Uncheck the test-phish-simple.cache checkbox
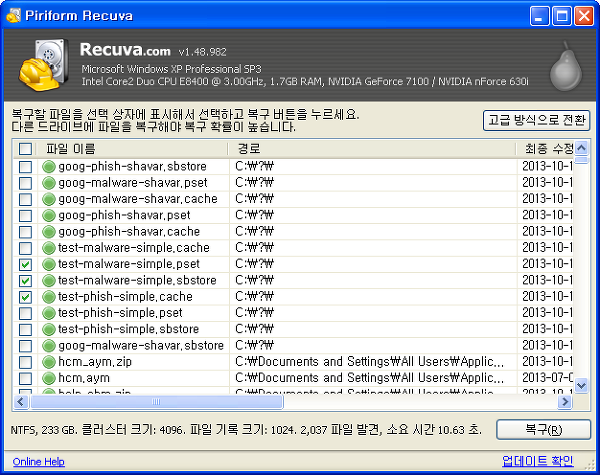 pyautogui.click(x=25, y=297)
